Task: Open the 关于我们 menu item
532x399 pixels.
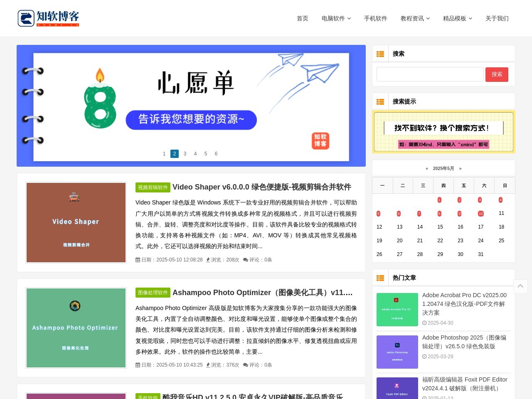Action: click(x=497, y=18)
